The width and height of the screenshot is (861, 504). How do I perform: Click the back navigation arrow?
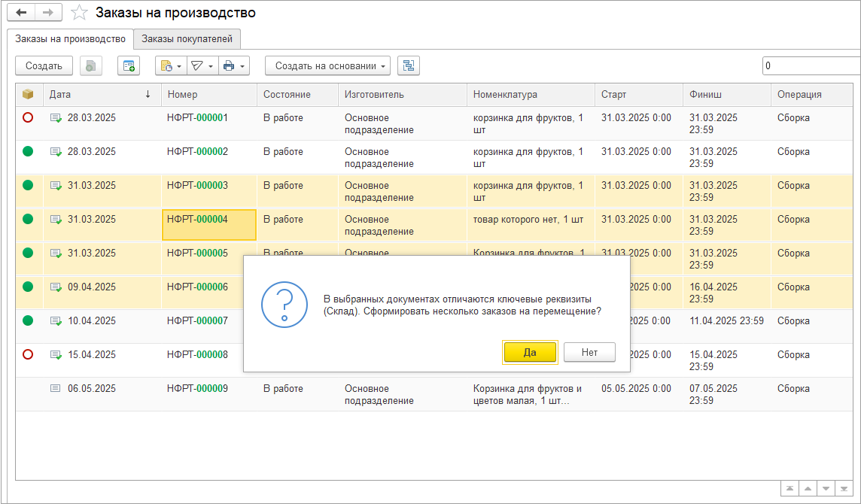click(x=21, y=13)
